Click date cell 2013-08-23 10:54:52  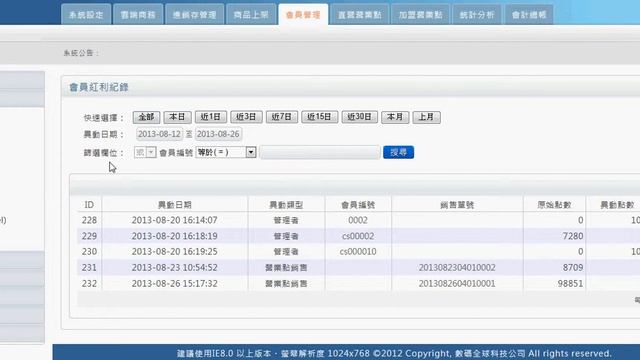coord(174,268)
